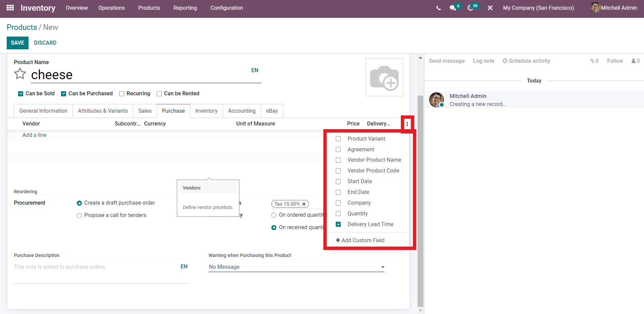Image resolution: width=644 pixels, height=314 pixels.
Task: Switch to the Accounting tab
Action: 242,111
